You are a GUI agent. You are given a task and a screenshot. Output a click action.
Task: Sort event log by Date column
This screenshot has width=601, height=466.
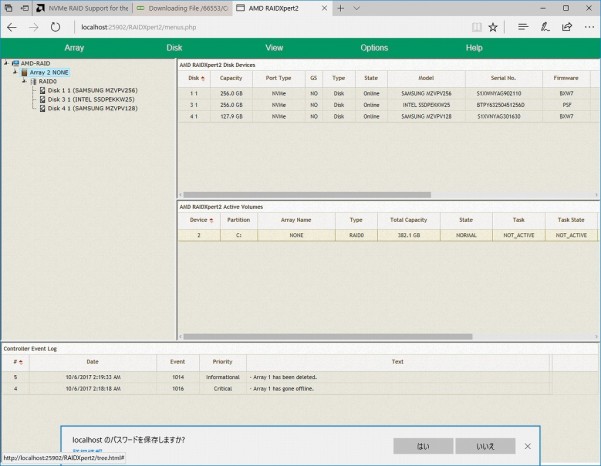pyautogui.click(x=93, y=362)
